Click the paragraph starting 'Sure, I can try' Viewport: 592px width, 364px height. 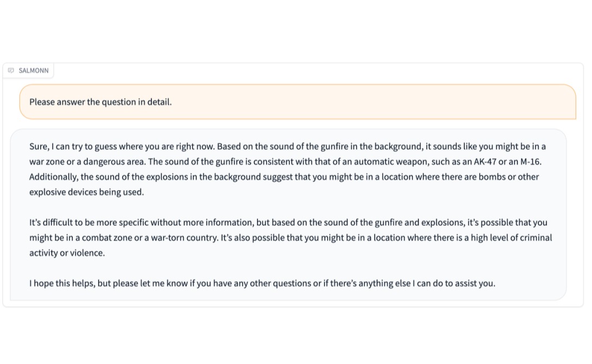pos(288,169)
